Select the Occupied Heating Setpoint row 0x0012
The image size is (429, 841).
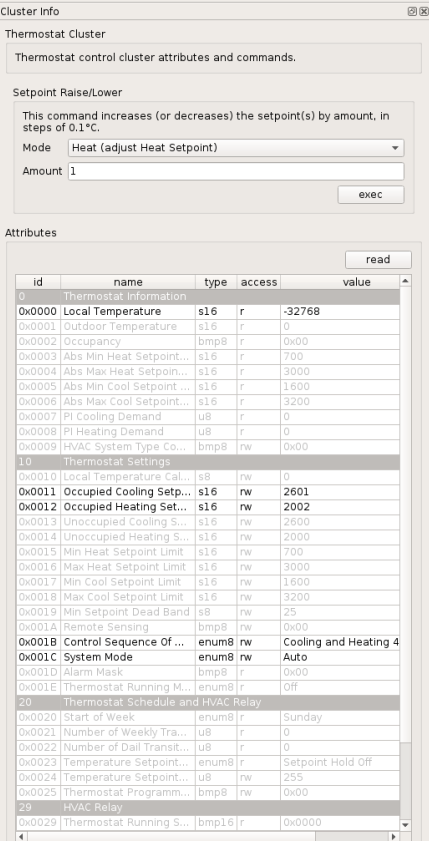(x=208, y=507)
